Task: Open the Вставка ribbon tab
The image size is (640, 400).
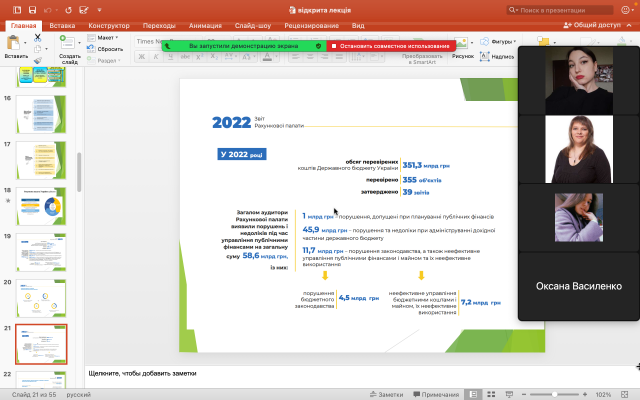Action: click(x=62, y=25)
